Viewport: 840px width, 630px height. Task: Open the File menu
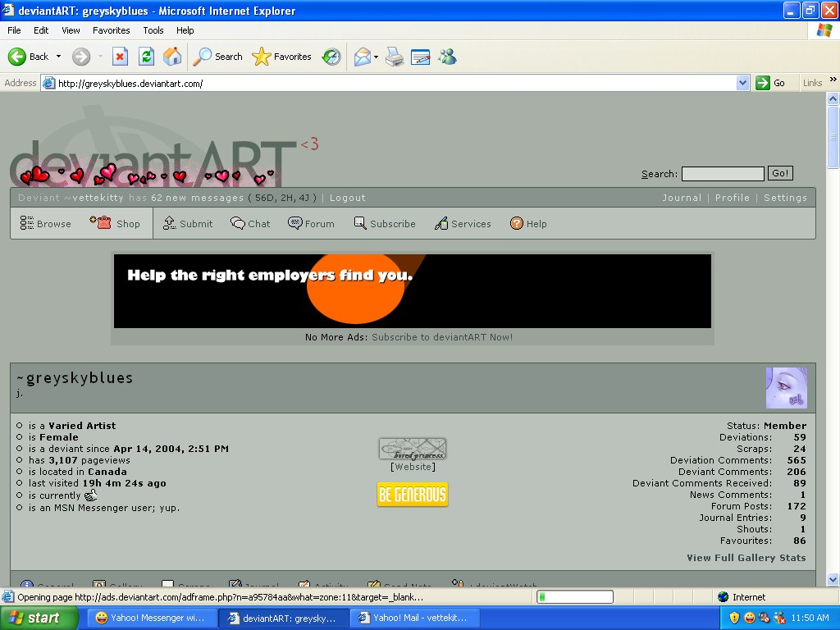pyautogui.click(x=14, y=30)
